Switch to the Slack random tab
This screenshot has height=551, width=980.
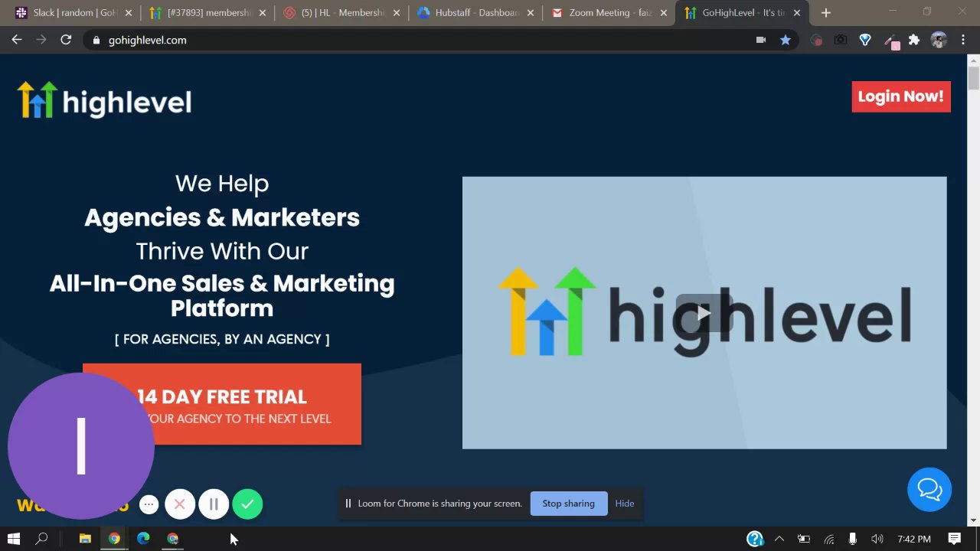[75, 13]
